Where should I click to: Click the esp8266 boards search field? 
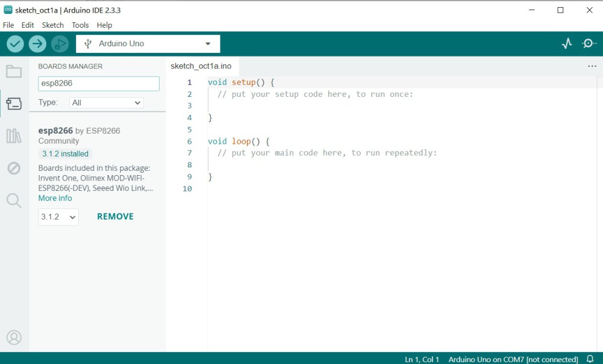click(x=99, y=84)
